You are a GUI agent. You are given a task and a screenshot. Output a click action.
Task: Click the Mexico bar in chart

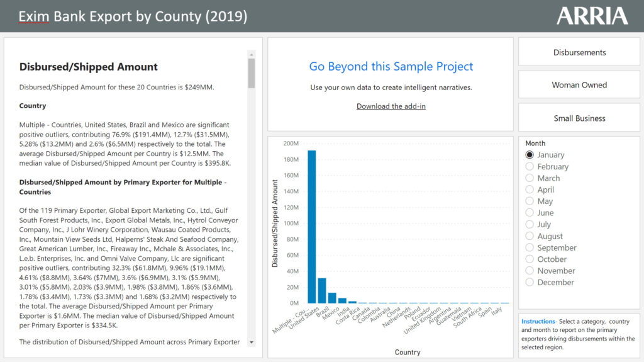coord(342,301)
